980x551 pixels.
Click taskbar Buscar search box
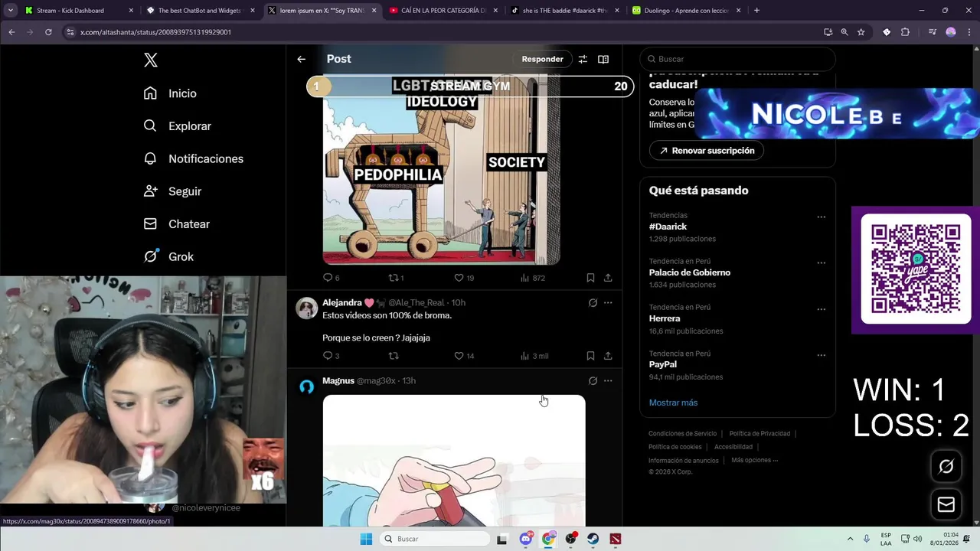[435, 539]
